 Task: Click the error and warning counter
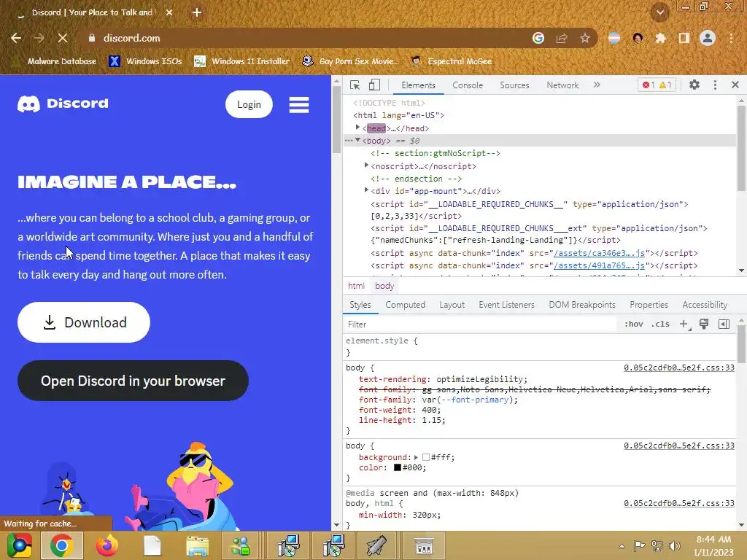pyautogui.click(x=657, y=85)
